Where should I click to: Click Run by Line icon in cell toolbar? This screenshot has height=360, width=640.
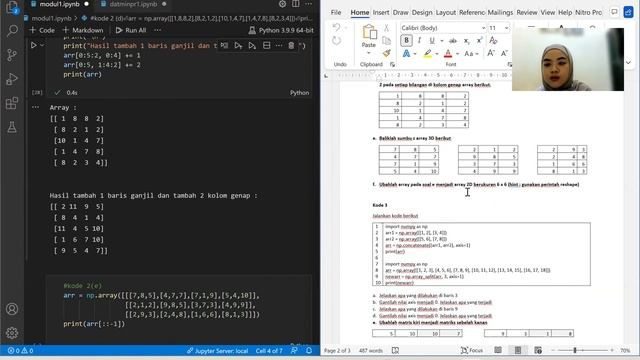coord(224,45)
